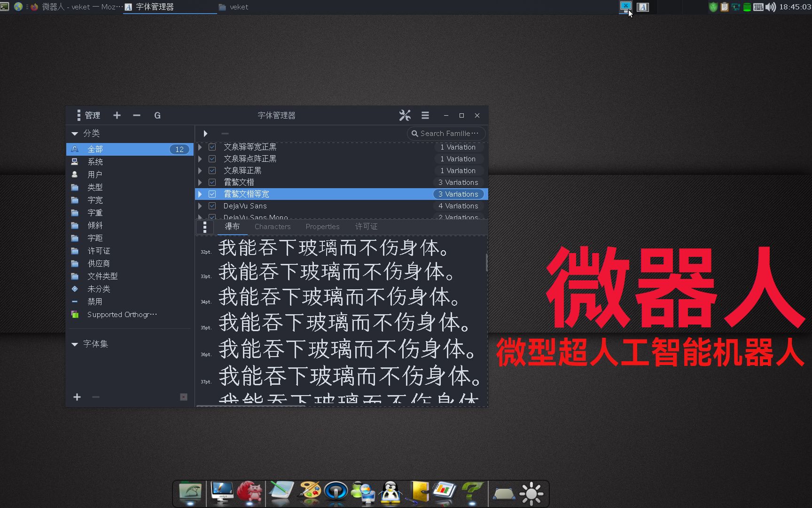Expand all families with the arrow button
The height and width of the screenshot is (508, 812).
(205, 134)
